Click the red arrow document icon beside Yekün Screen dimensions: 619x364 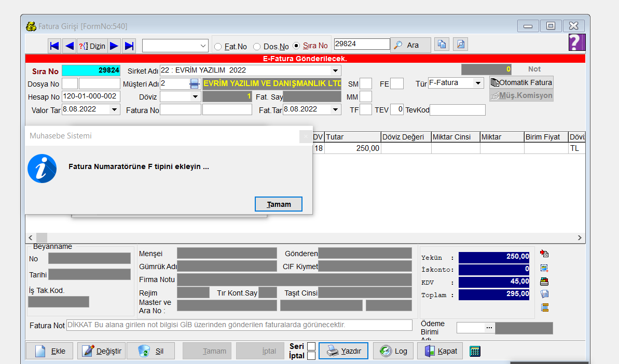[x=544, y=253]
